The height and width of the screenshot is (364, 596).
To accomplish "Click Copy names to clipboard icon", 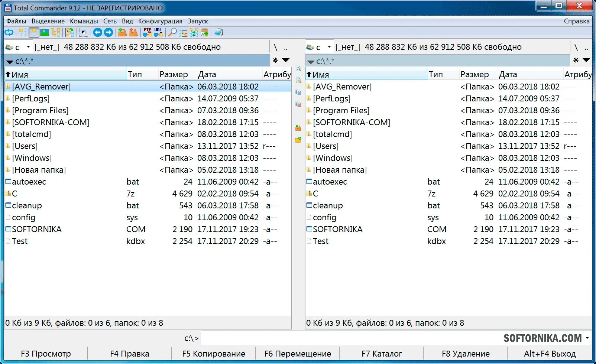I will tap(205, 33).
